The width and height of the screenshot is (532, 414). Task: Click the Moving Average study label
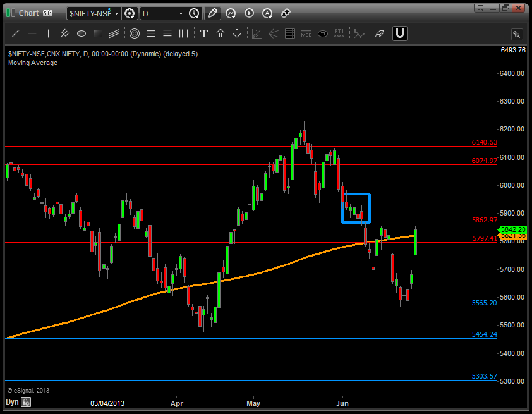click(x=33, y=63)
